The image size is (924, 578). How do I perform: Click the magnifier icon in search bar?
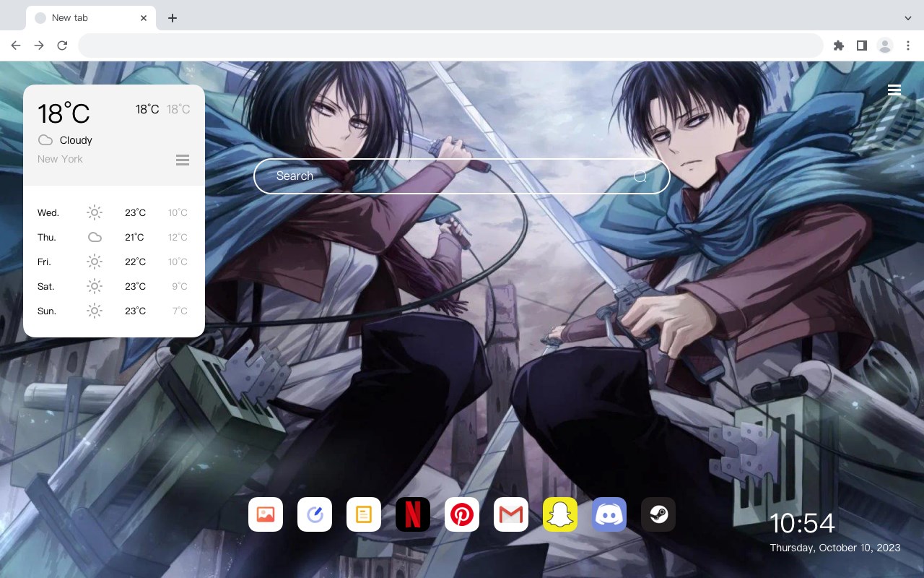640,176
